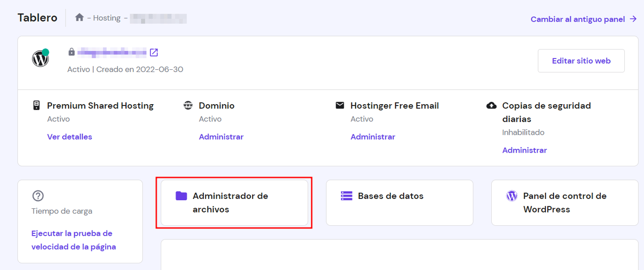Open the Bases de datos card
Viewport: 644px width, 270px height.
coord(399,203)
